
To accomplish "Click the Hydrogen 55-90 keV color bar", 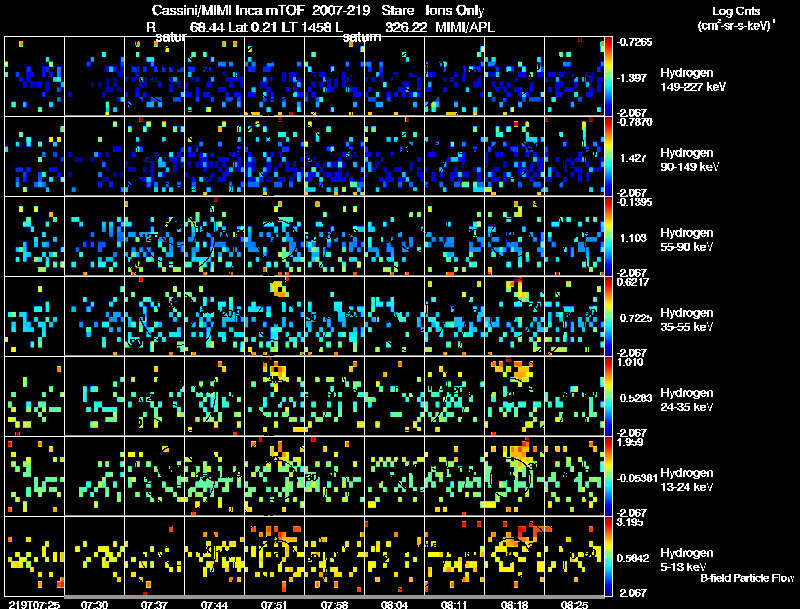I will pos(608,236).
